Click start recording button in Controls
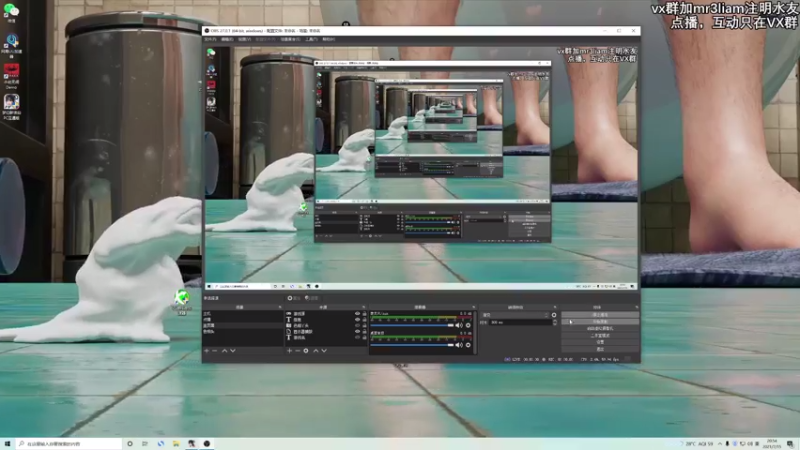 click(x=600, y=322)
